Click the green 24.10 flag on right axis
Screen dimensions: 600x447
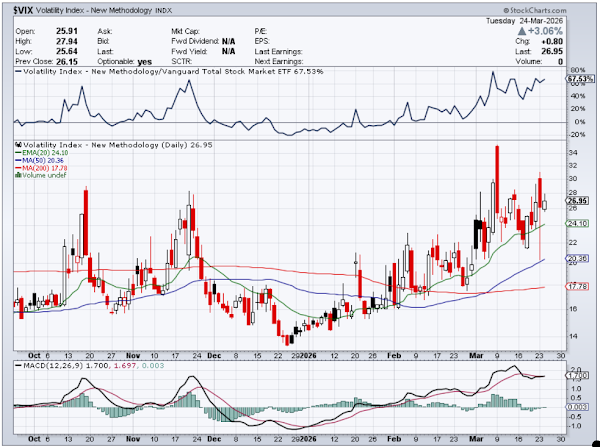coord(577,223)
